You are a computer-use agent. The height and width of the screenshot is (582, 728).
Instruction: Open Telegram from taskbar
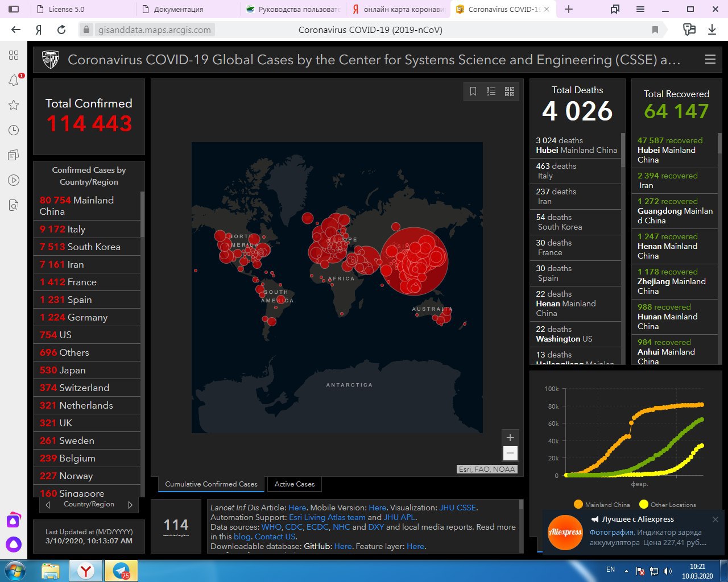click(x=121, y=571)
